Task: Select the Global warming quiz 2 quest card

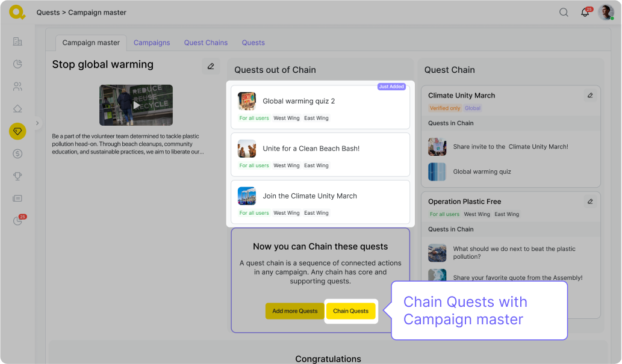Action: click(320, 107)
